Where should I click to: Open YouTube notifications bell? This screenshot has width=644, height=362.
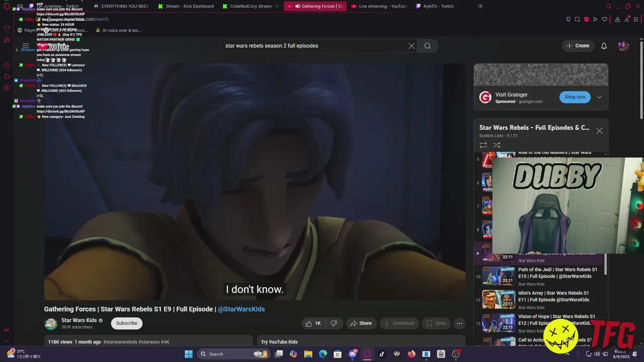coord(604,46)
